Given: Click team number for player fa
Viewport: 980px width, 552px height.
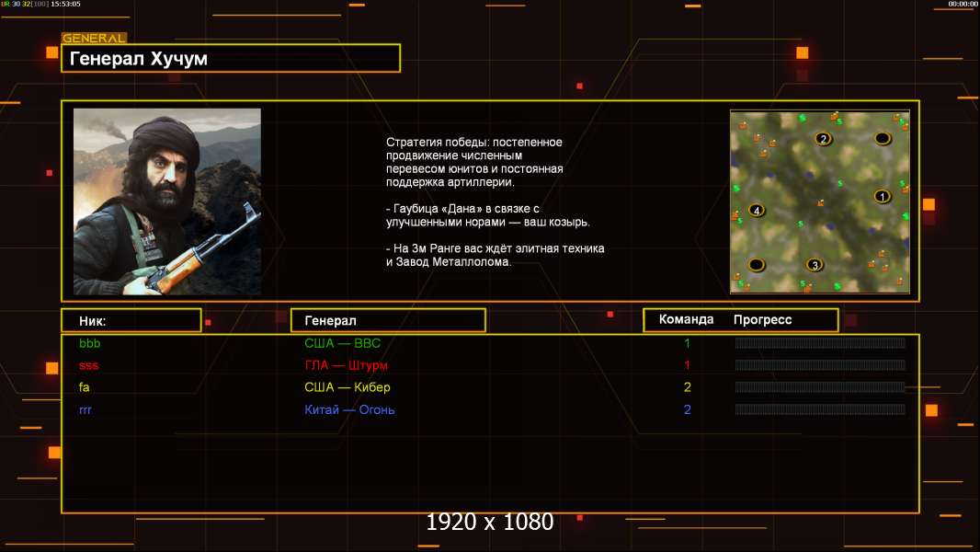Looking at the screenshot, I should [687, 387].
